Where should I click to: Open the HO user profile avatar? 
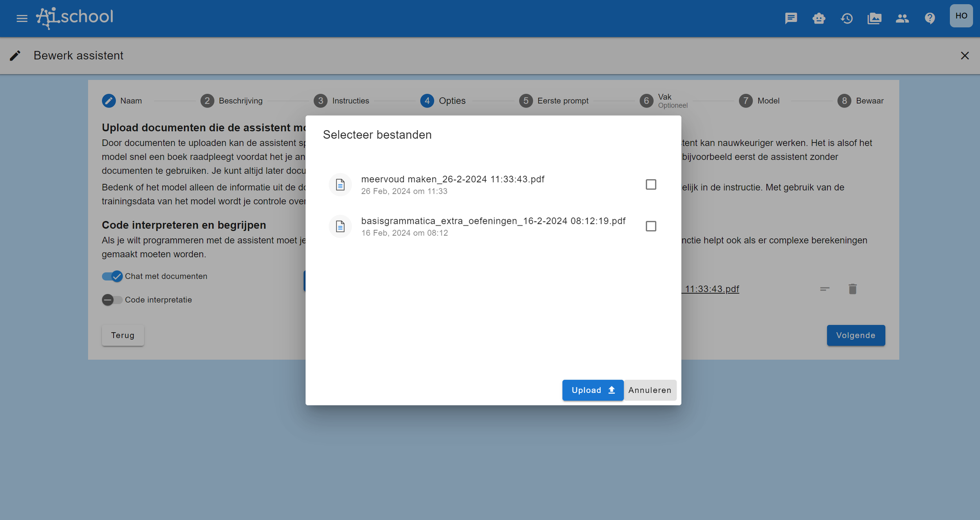click(961, 16)
